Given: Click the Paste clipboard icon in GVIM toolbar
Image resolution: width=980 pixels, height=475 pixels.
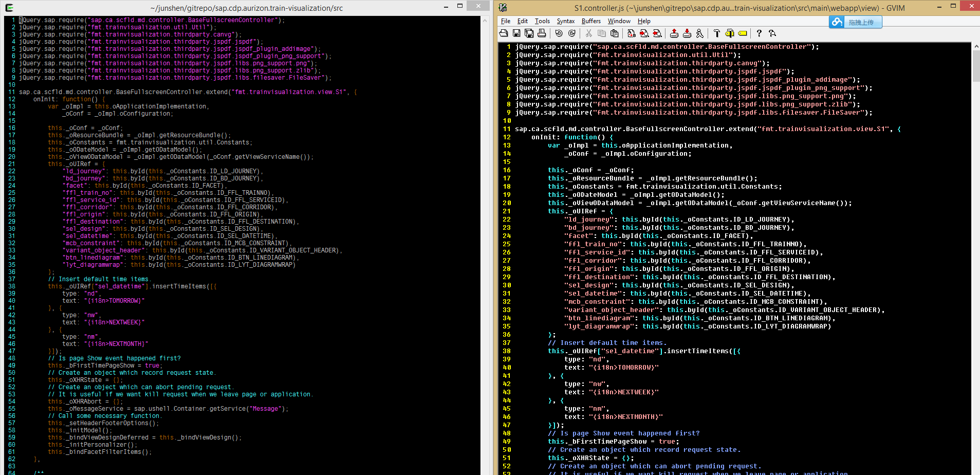Looking at the screenshot, I should 614,33.
